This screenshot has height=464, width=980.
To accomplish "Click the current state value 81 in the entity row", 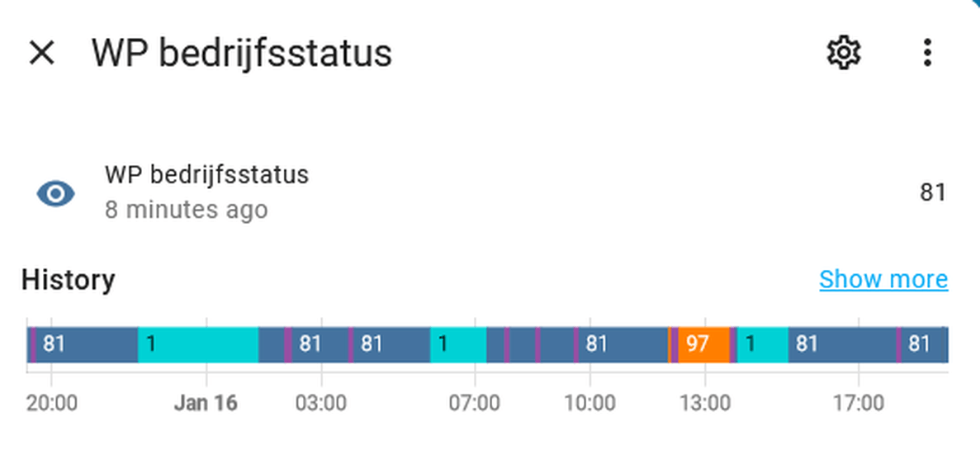I will pos(932,193).
